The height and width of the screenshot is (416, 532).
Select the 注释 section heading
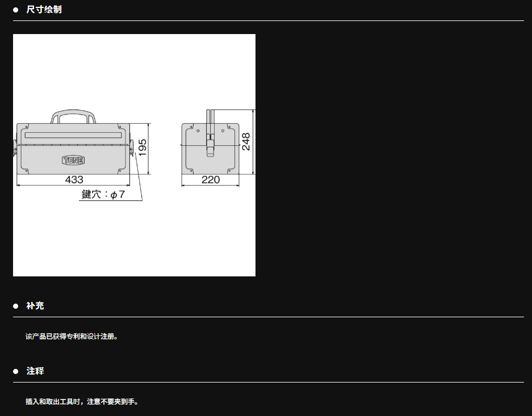click(35, 371)
